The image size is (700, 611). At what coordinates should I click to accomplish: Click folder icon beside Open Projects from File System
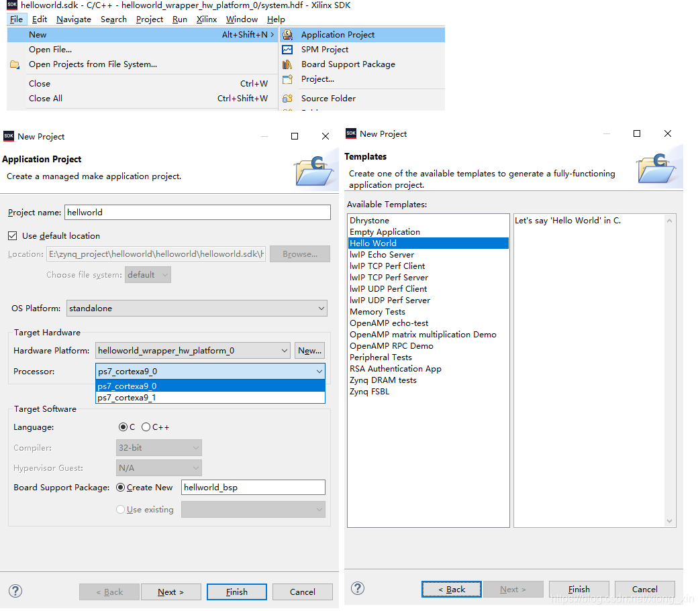pyautogui.click(x=15, y=64)
